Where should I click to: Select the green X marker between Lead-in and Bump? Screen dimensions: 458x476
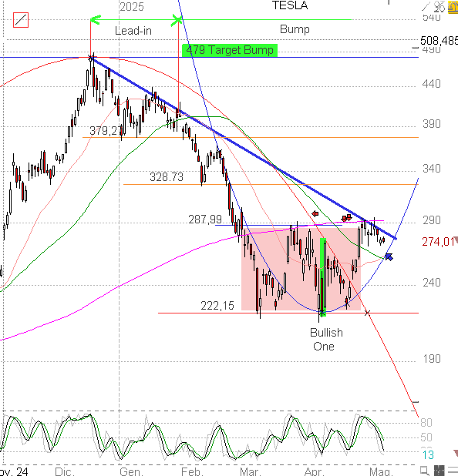pos(177,20)
